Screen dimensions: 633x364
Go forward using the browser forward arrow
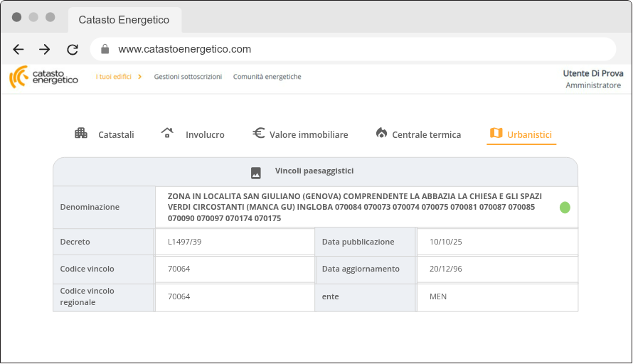(x=45, y=49)
